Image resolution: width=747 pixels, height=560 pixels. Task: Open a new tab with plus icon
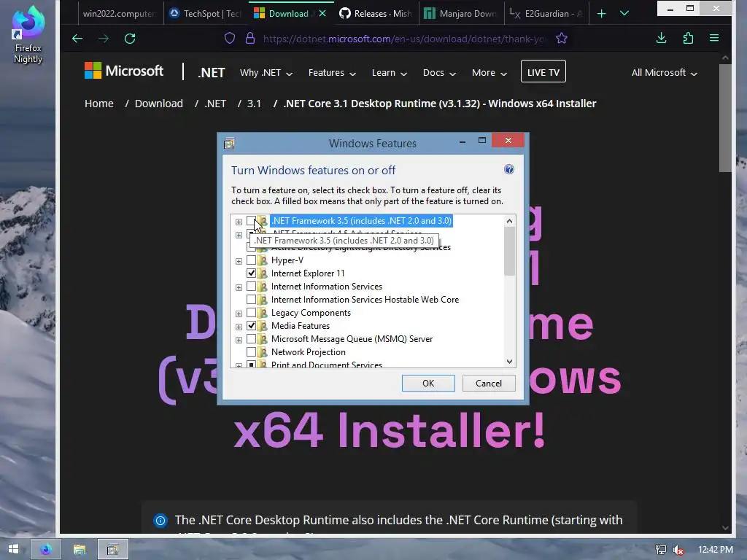click(x=601, y=14)
